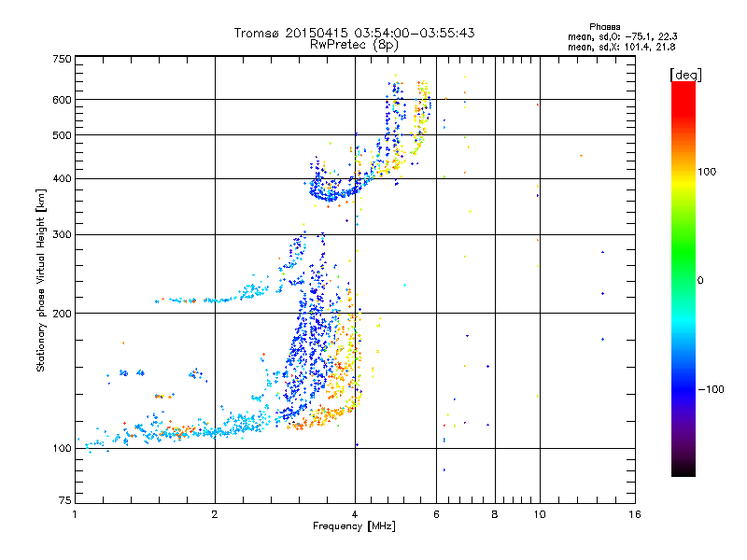Click the green zero-degree region of colorbar

(684, 280)
